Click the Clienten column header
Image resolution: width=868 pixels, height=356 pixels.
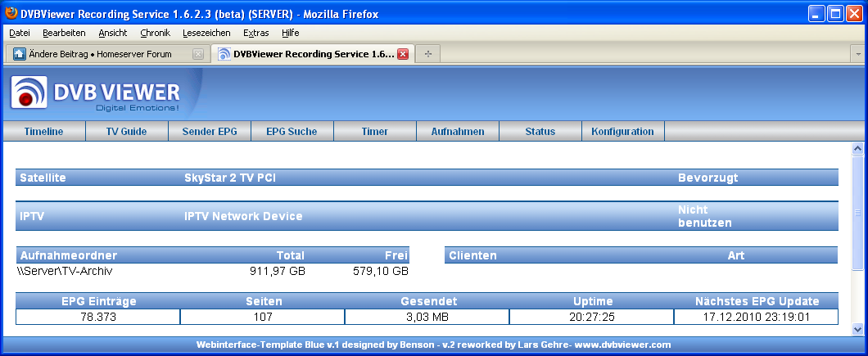[472, 255]
